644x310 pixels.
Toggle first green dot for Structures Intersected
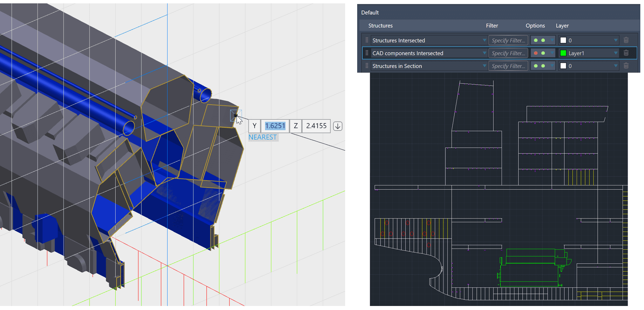pos(535,40)
